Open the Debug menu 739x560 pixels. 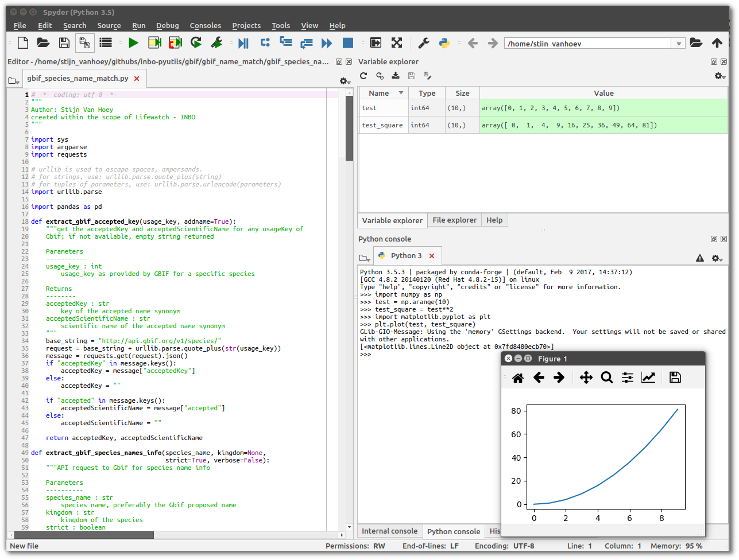[168, 25]
